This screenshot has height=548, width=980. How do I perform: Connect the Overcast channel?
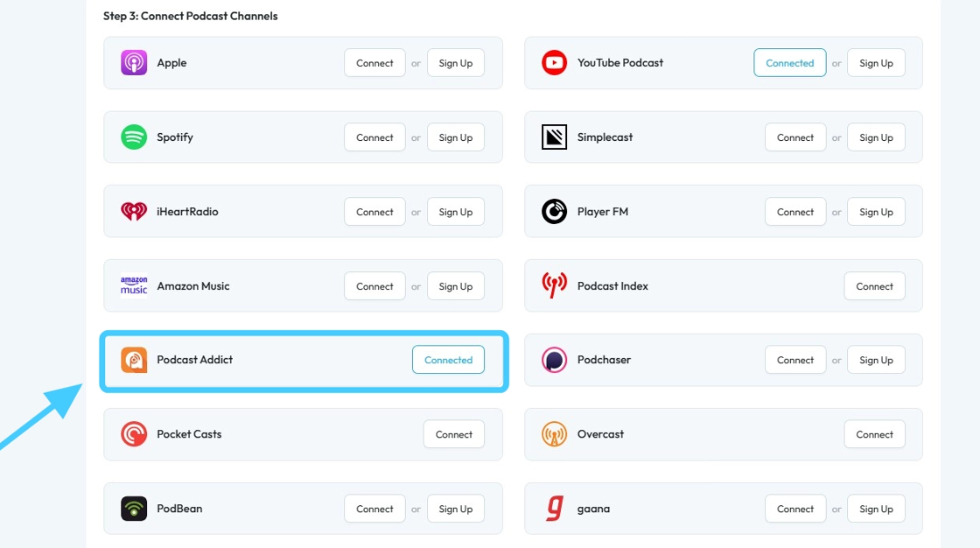tap(874, 434)
